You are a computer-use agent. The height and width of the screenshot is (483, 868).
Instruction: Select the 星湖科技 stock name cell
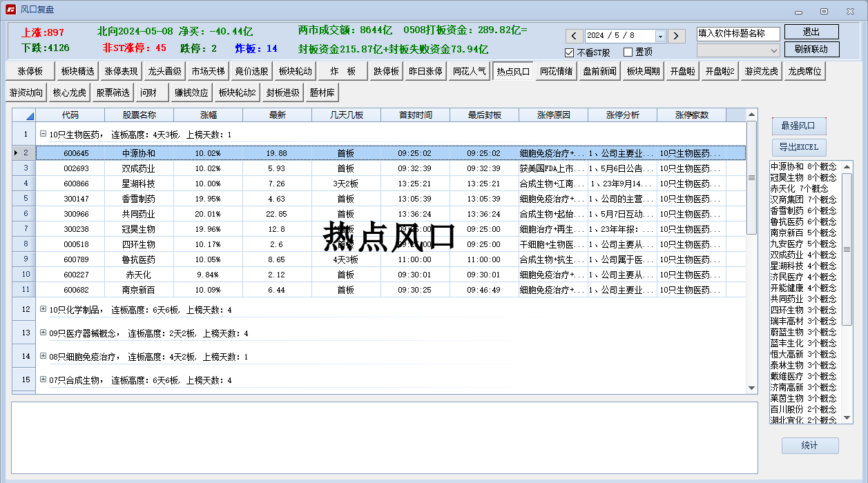139,184
